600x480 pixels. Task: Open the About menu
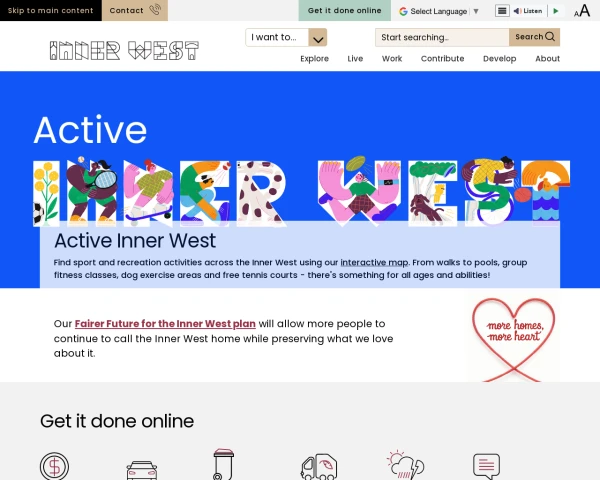(547, 59)
